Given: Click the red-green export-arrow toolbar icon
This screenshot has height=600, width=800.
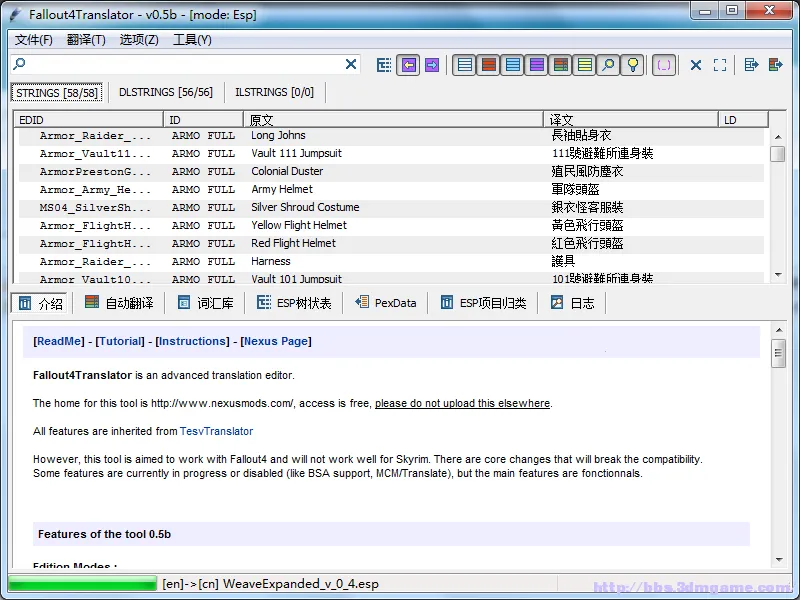Looking at the screenshot, I should coord(776,65).
